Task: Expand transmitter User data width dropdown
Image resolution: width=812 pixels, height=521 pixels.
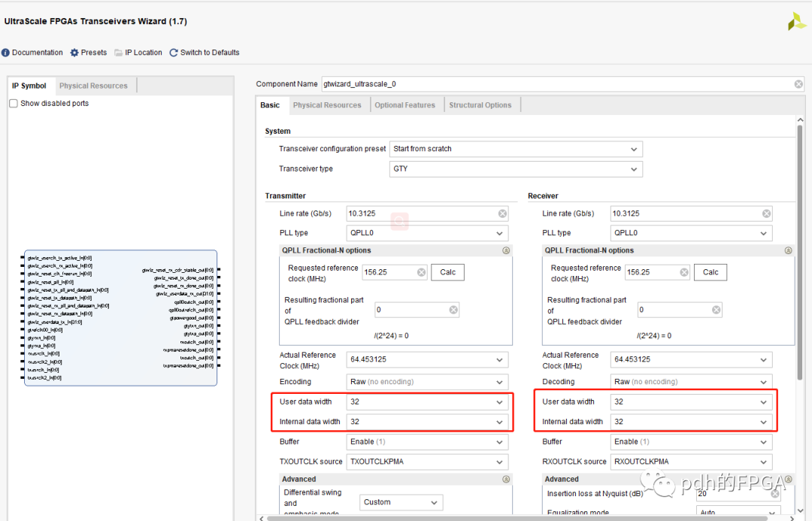Action: click(427, 402)
